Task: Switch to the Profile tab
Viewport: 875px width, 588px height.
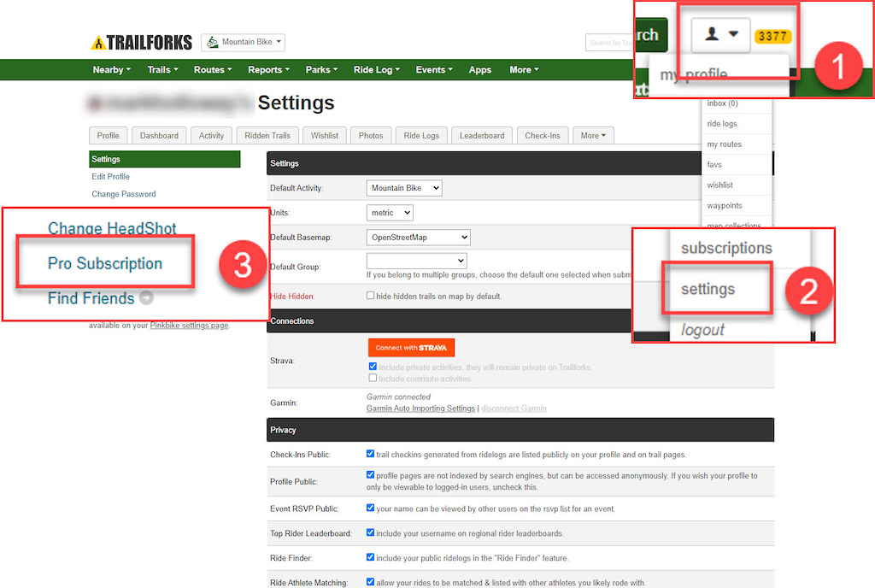Action: [109, 136]
